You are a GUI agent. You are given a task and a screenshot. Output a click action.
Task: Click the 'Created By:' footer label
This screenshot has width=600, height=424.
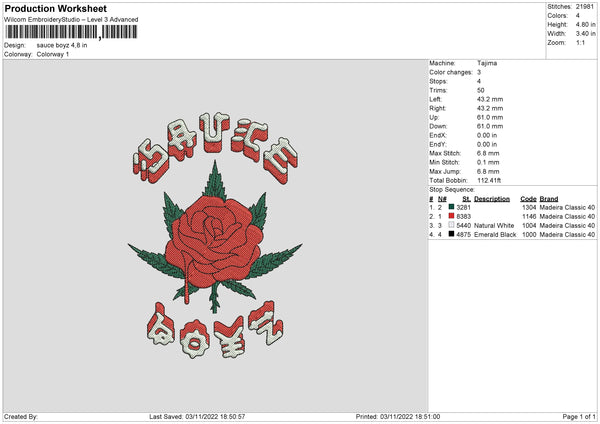coord(21,416)
